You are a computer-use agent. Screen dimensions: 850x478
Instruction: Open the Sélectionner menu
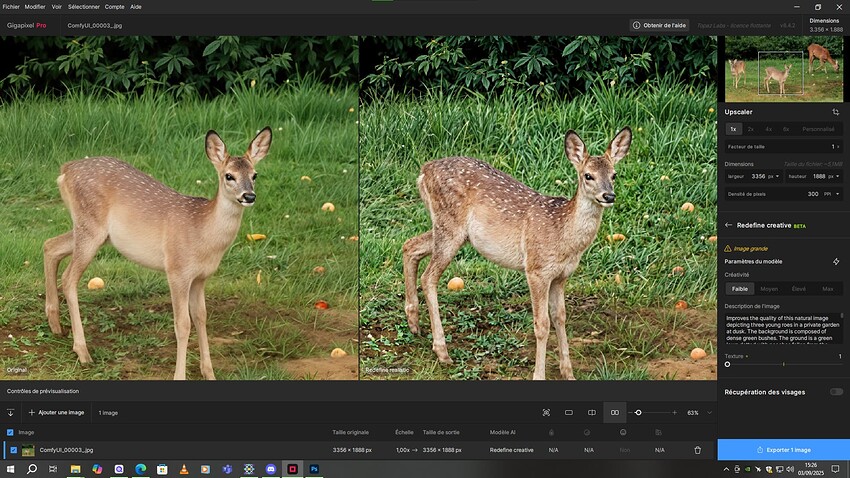[83, 6]
